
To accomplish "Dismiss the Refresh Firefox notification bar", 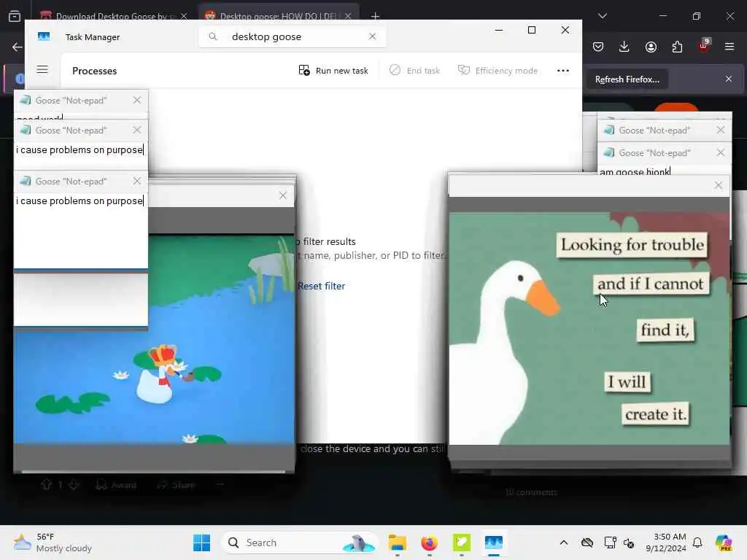I will click(x=729, y=79).
